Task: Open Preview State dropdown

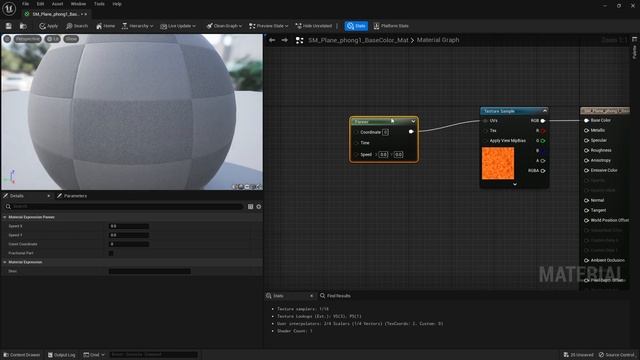Action: tap(269, 26)
